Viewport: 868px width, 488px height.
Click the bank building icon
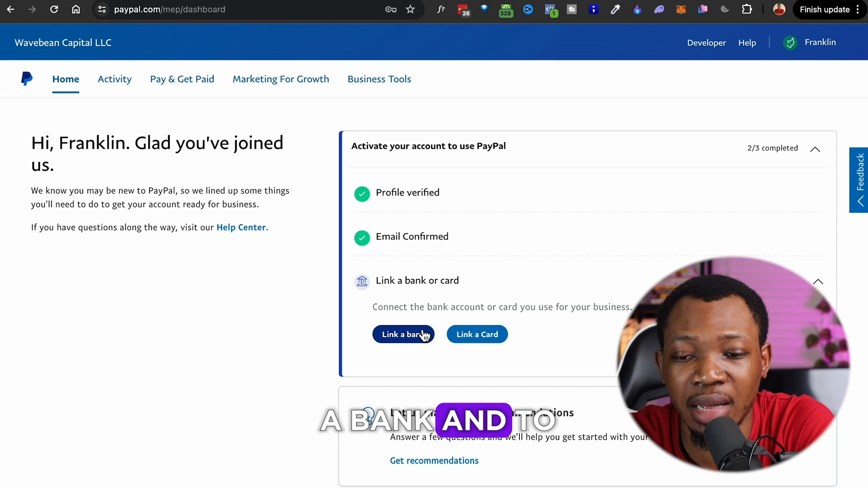tap(362, 282)
